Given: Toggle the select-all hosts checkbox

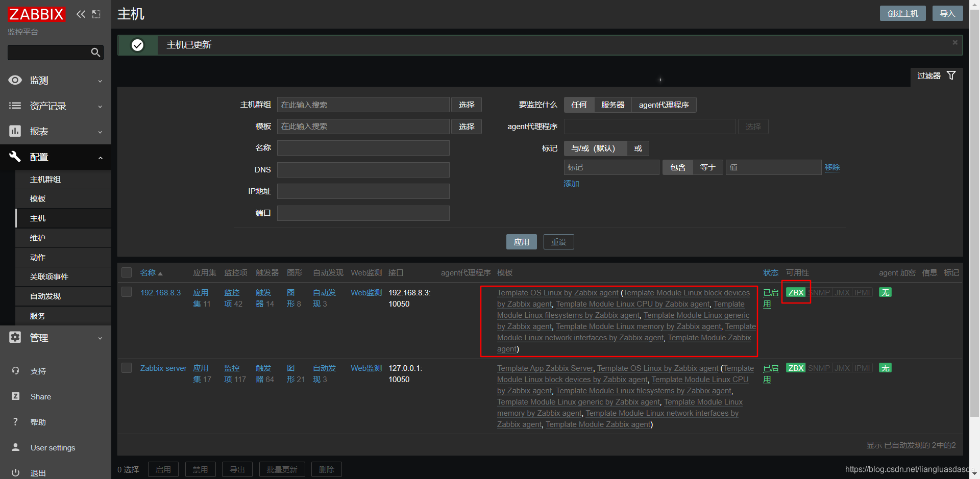Looking at the screenshot, I should (127, 272).
